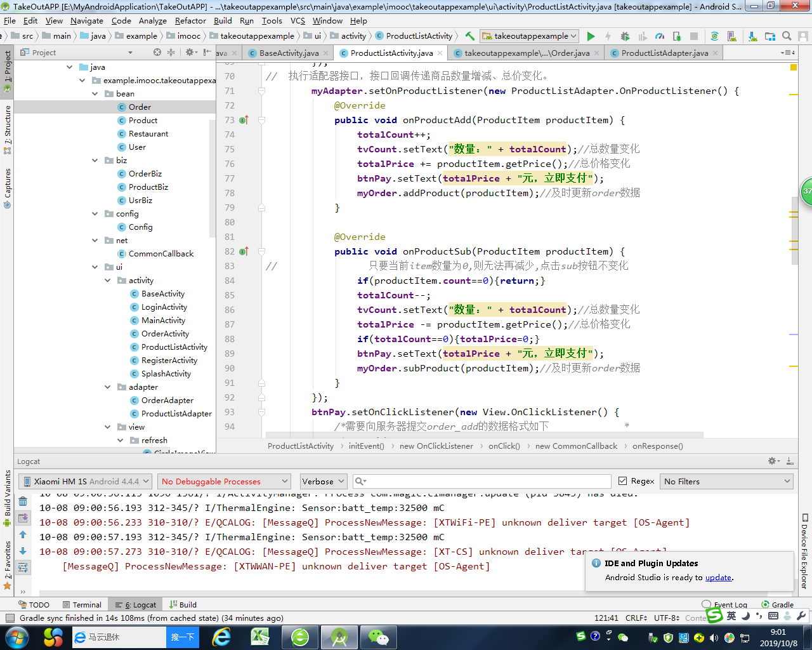Screen dimensions: 812x650
Task: Click Attach debugger to Android process
Action: [677, 36]
